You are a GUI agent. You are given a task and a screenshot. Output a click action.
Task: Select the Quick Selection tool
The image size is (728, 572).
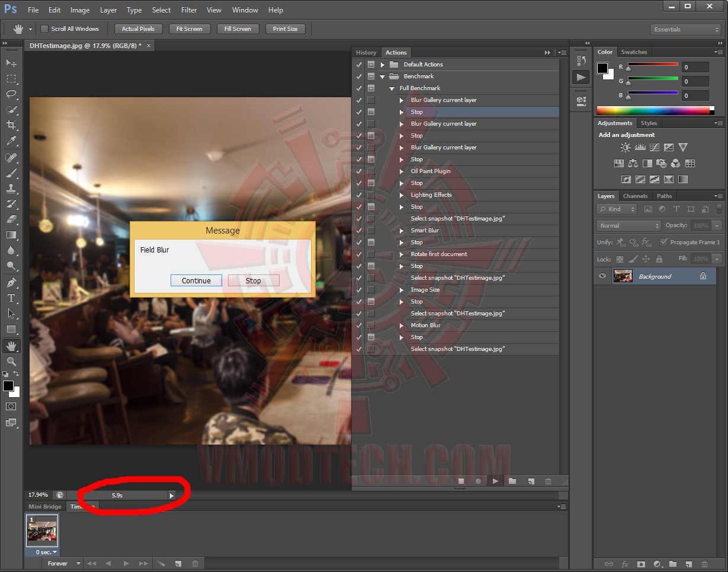click(x=11, y=110)
